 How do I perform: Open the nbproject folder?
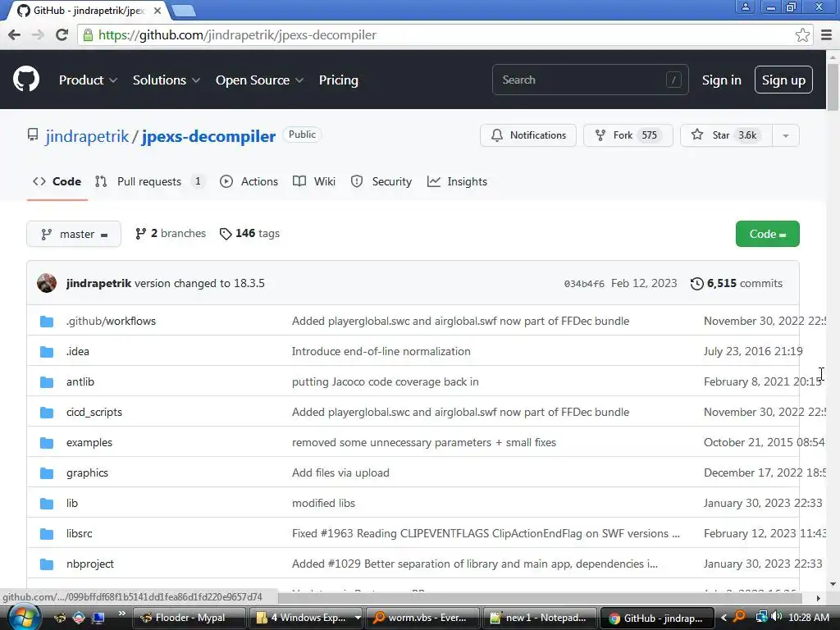tap(90, 564)
